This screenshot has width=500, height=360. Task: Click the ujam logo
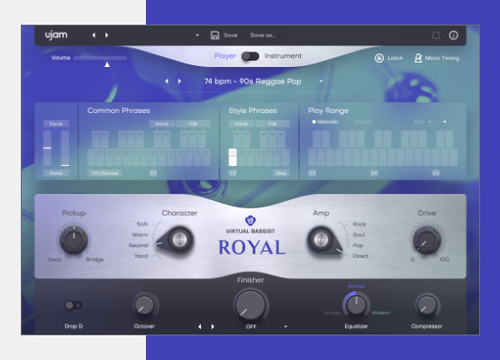[56, 35]
